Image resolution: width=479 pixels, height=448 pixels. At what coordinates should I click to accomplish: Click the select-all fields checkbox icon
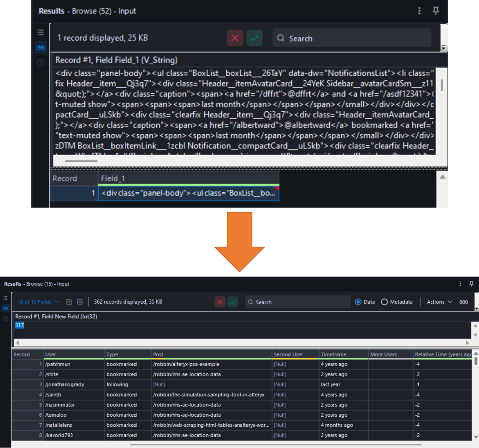pyautogui.click(x=69, y=302)
